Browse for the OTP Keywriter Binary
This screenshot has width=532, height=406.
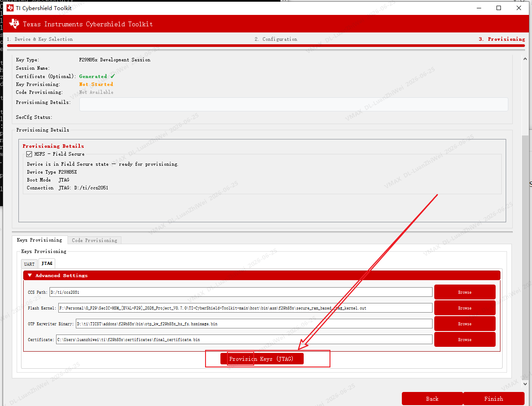[465, 324]
